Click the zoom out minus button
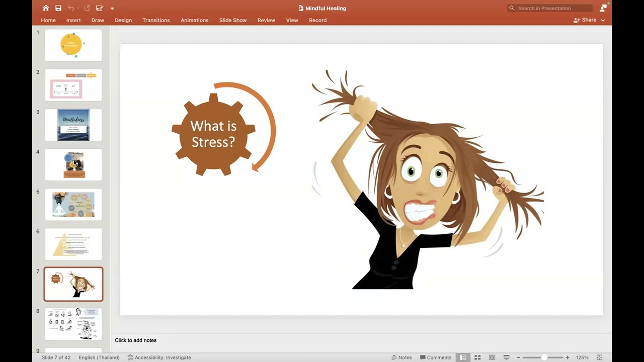The height and width of the screenshot is (362, 644). [518, 357]
